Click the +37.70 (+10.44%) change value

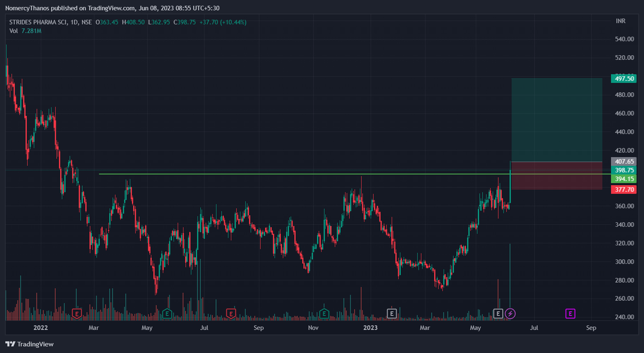click(223, 23)
